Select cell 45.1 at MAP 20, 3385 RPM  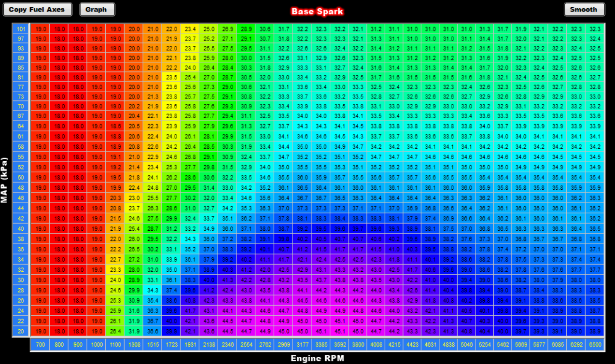[x=321, y=331]
